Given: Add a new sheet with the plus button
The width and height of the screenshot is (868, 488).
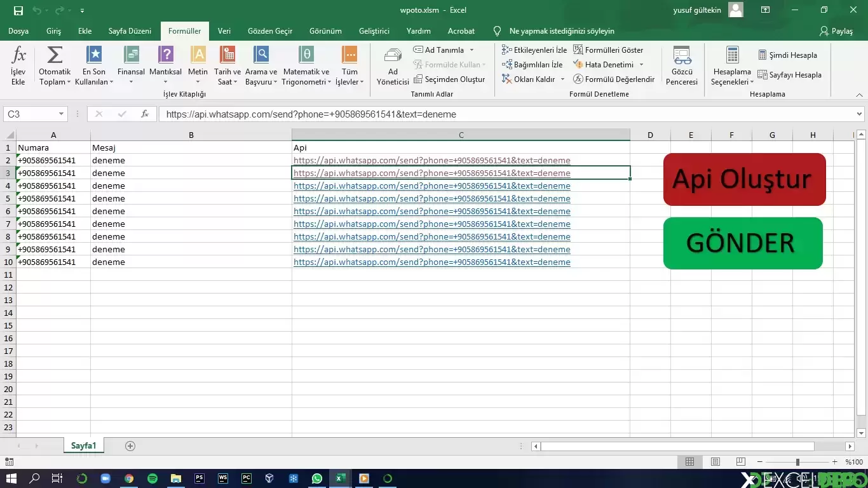Looking at the screenshot, I should [130, 446].
